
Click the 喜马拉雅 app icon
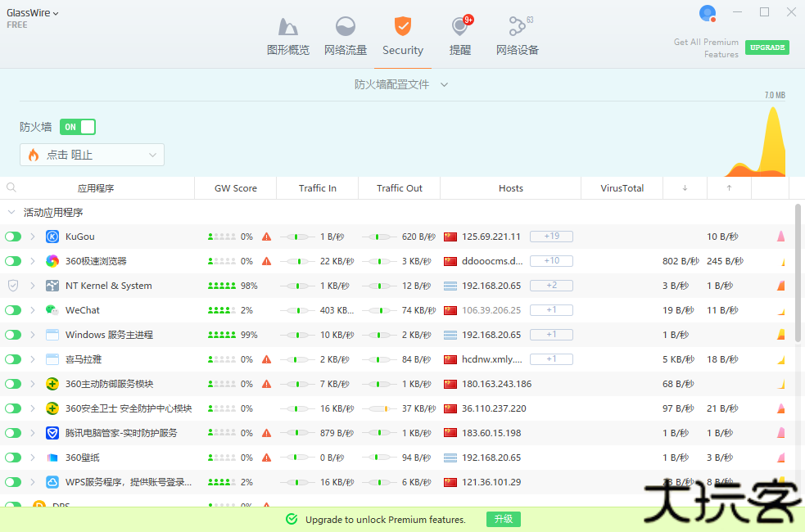pos(52,359)
